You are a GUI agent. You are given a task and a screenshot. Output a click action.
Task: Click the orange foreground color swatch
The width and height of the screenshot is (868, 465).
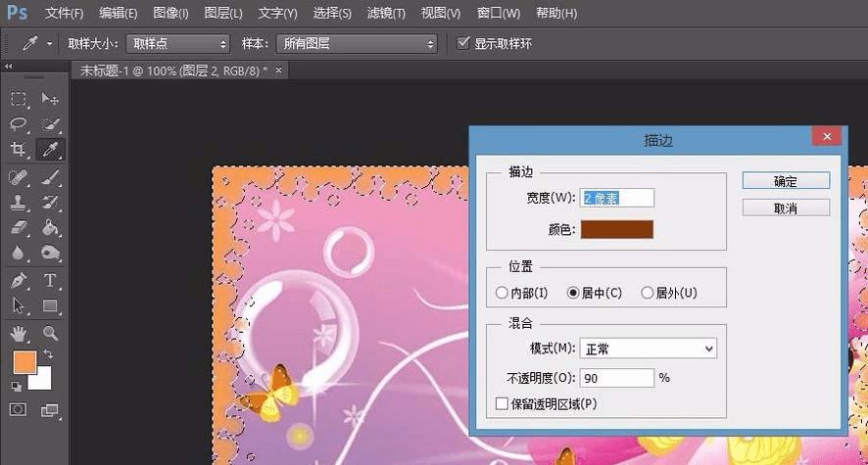click(x=24, y=363)
